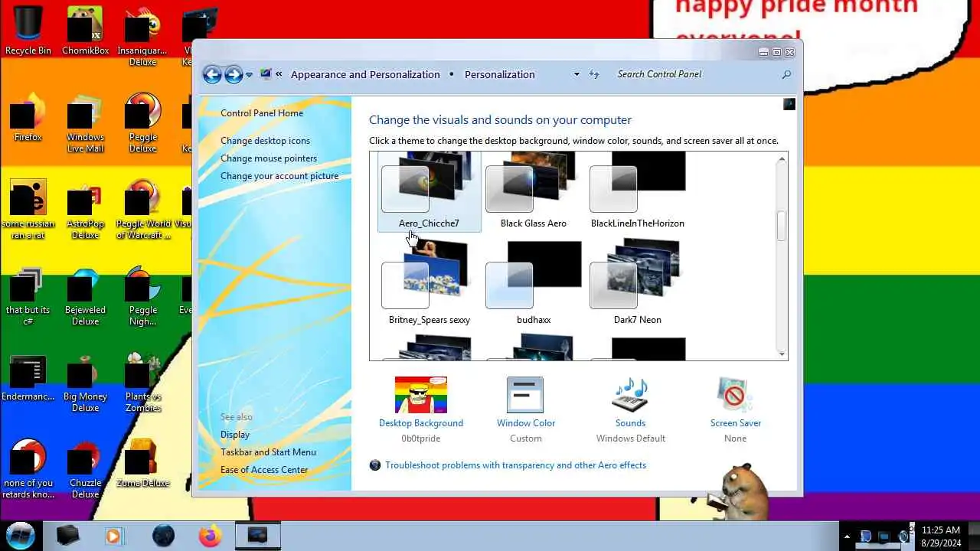
Task: Open the Screen Saver settings icon
Action: coord(735,395)
